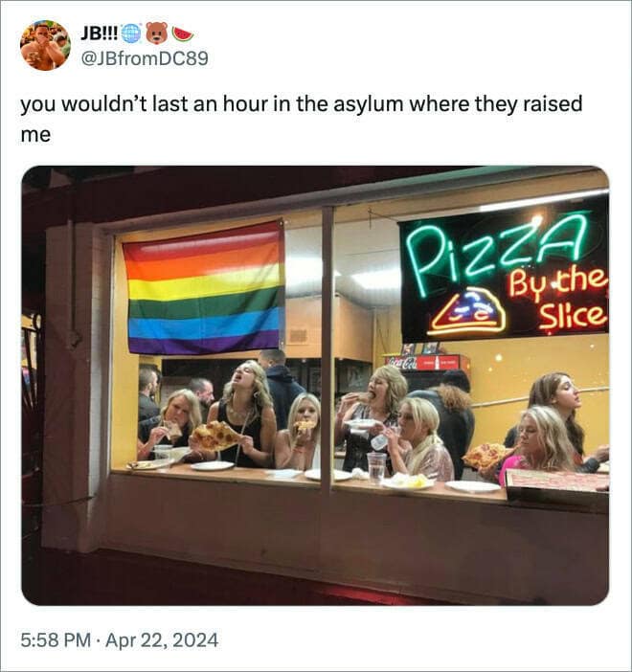
Task: Click the plastic cup on the counter
Action: pyautogui.click(x=376, y=467)
